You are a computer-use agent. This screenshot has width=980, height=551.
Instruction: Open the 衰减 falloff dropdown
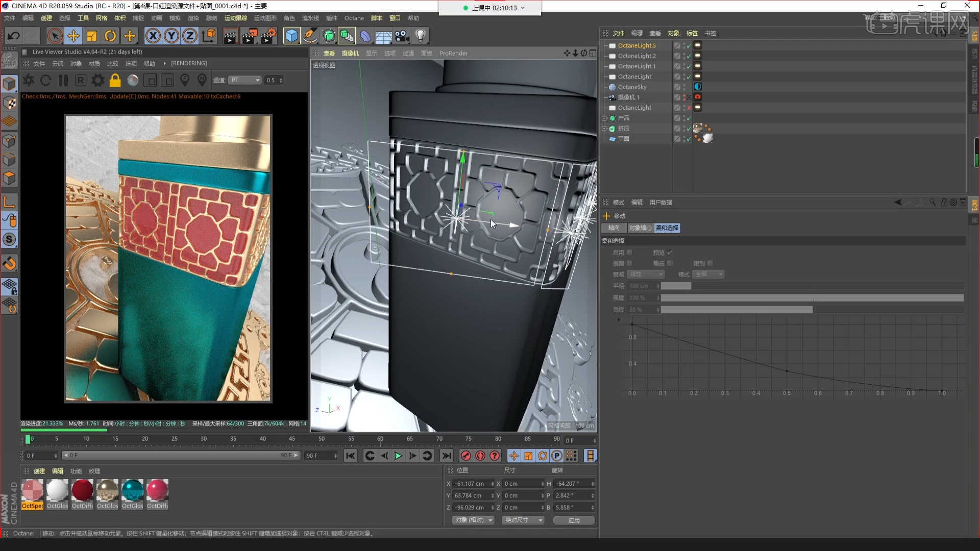tap(646, 274)
